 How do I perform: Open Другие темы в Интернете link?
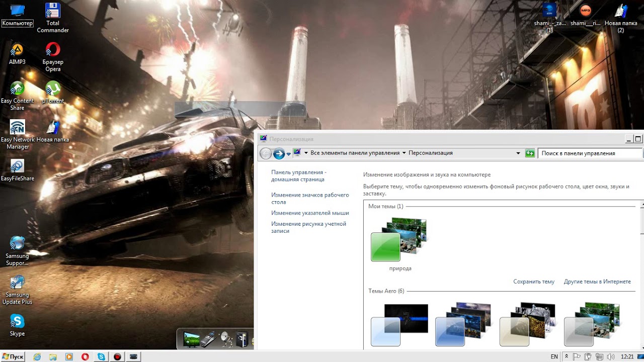(x=597, y=282)
